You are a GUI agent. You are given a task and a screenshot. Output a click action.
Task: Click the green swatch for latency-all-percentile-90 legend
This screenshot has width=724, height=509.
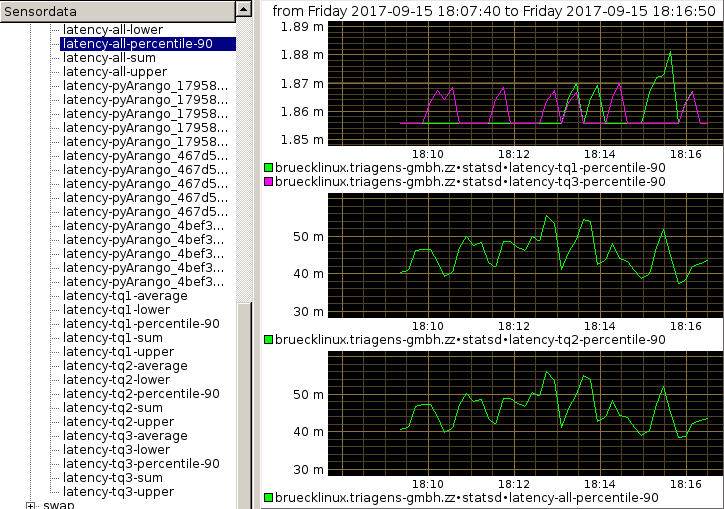tap(268, 497)
